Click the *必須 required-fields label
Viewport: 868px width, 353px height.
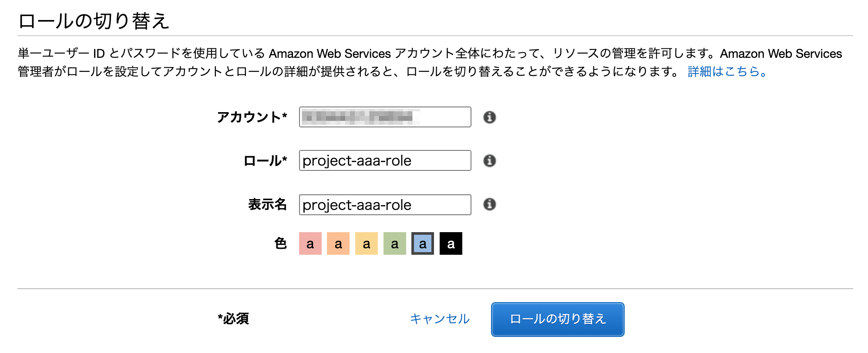(233, 319)
